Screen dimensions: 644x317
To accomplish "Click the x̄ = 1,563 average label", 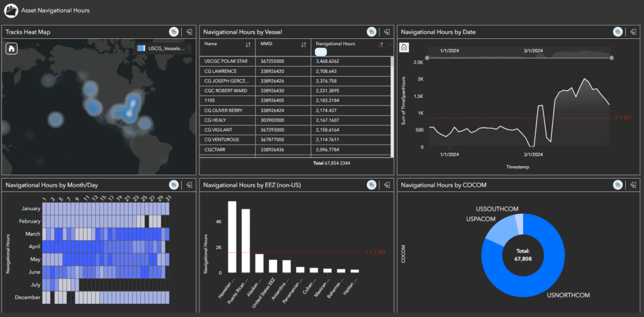I will (x=374, y=252).
